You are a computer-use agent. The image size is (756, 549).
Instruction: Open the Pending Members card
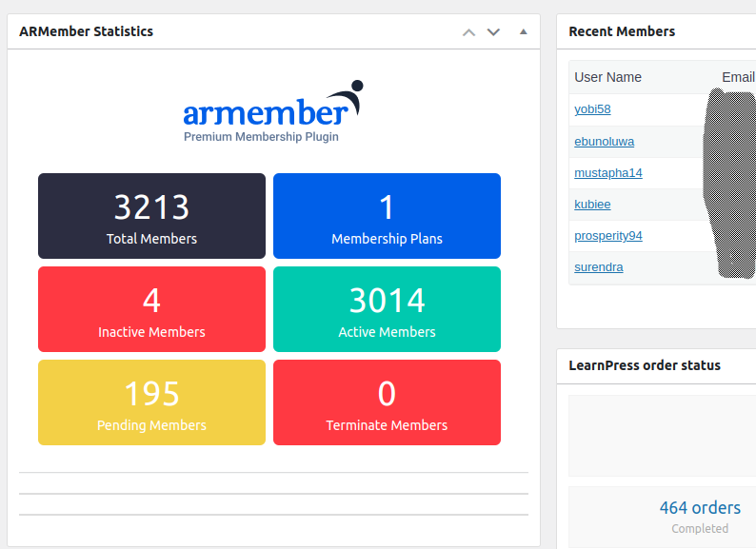tap(152, 402)
